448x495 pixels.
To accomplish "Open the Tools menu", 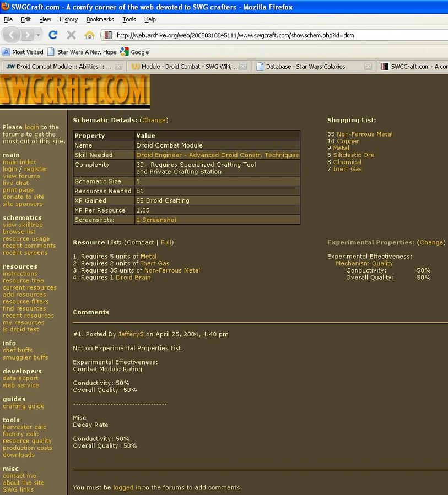I will pyautogui.click(x=129, y=19).
